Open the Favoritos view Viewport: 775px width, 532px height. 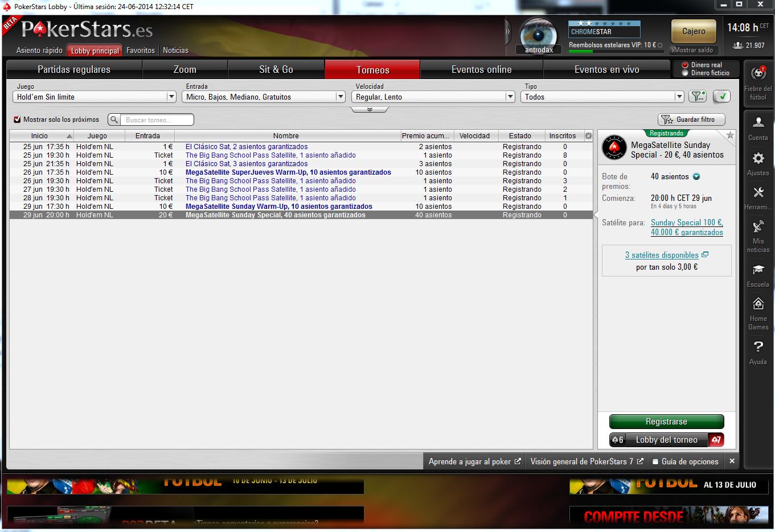[x=141, y=50]
